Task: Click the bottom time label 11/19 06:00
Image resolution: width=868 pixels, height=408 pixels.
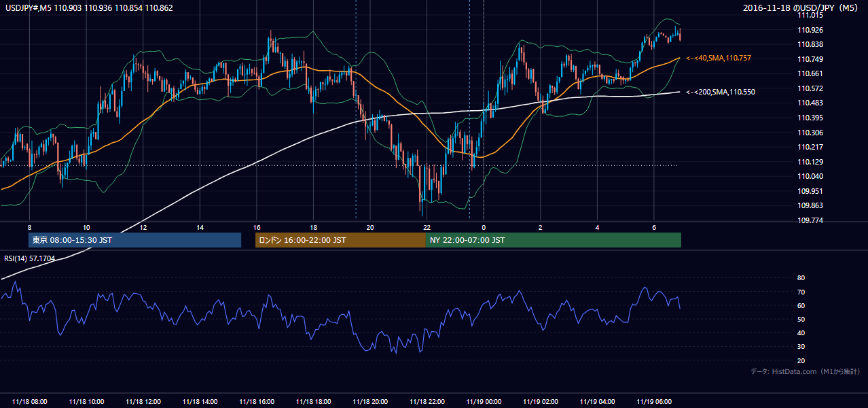Action: 654,402
